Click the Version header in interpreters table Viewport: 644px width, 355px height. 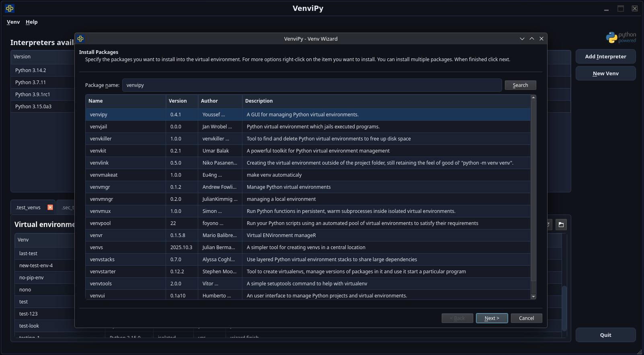pos(43,57)
